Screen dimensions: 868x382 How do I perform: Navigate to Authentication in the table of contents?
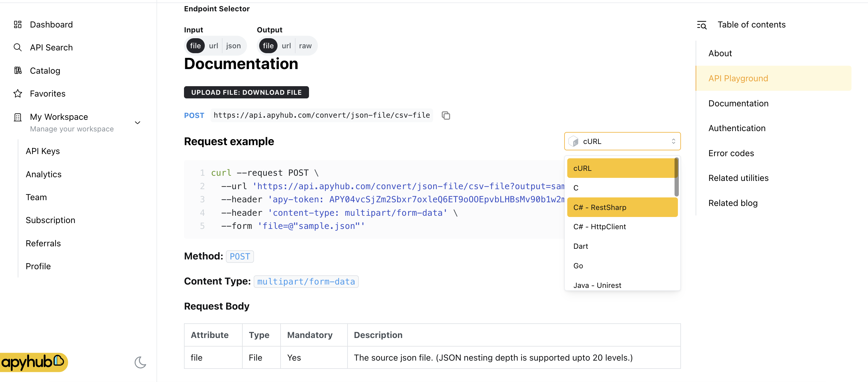click(737, 128)
